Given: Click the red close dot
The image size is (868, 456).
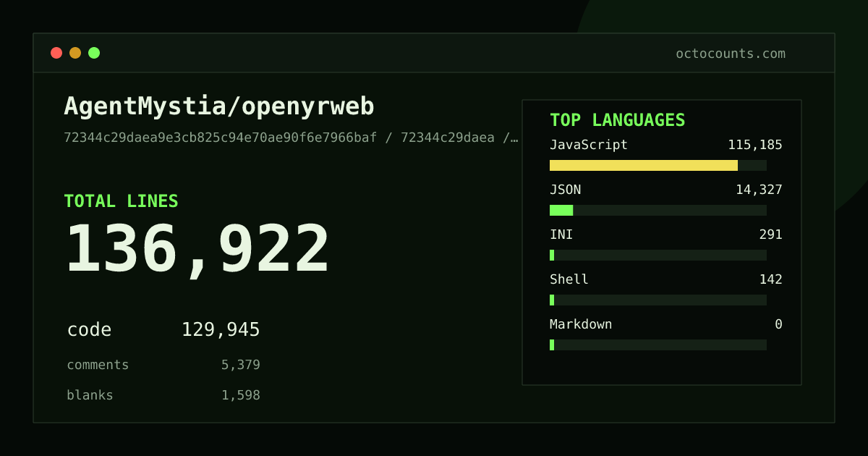Looking at the screenshot, I should coord(56,53).
